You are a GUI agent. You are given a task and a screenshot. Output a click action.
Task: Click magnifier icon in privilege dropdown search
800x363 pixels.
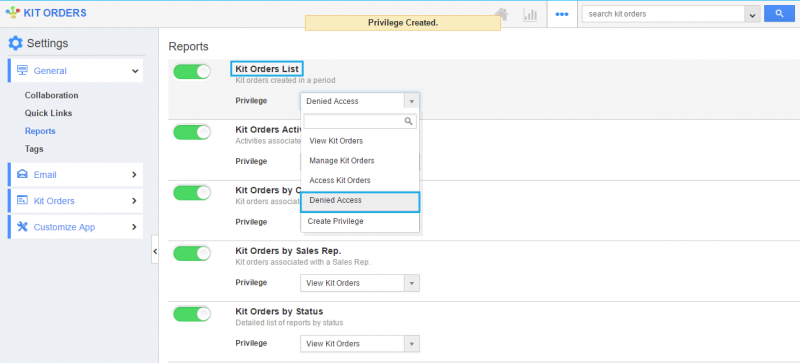(x=408, y=122)
